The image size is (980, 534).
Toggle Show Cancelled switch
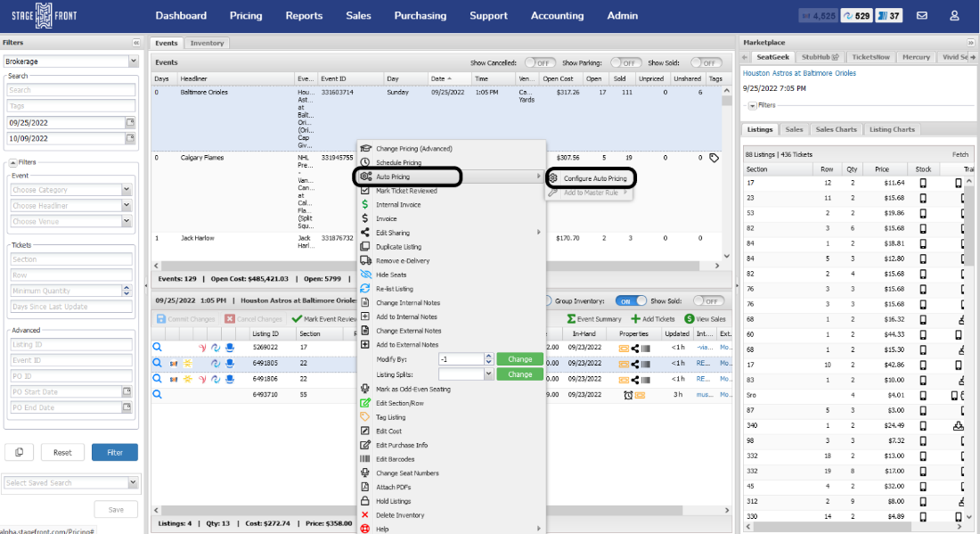tap(540, 62)
